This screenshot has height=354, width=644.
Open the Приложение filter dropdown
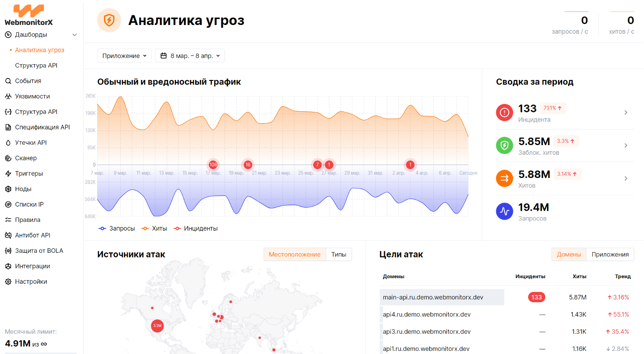pyautogui.click(x=124, y=56)
